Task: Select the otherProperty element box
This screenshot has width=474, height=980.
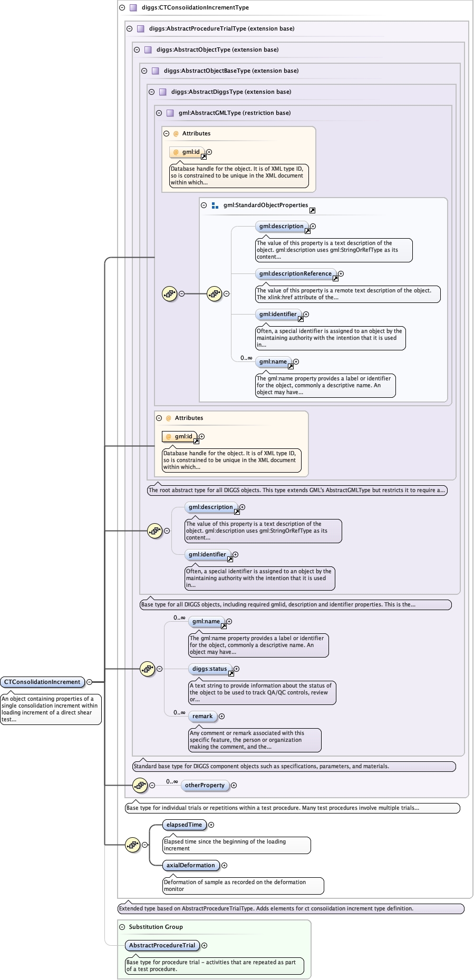Action: 205,785
